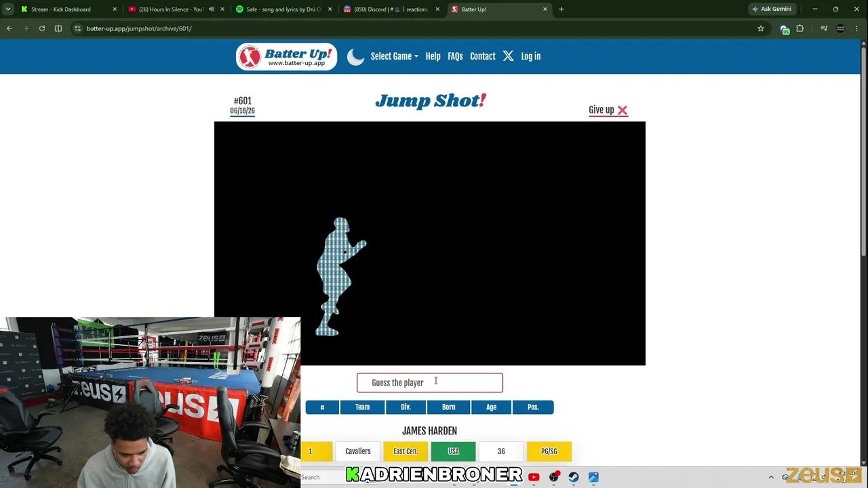Open a new browser tab
This screenshot has height=488, width=868.
pyautogui.click(x=561, y=9)
